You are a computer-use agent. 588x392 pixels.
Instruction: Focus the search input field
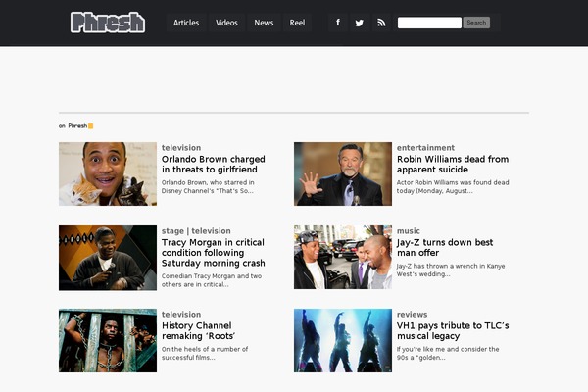tap(429, 23)
